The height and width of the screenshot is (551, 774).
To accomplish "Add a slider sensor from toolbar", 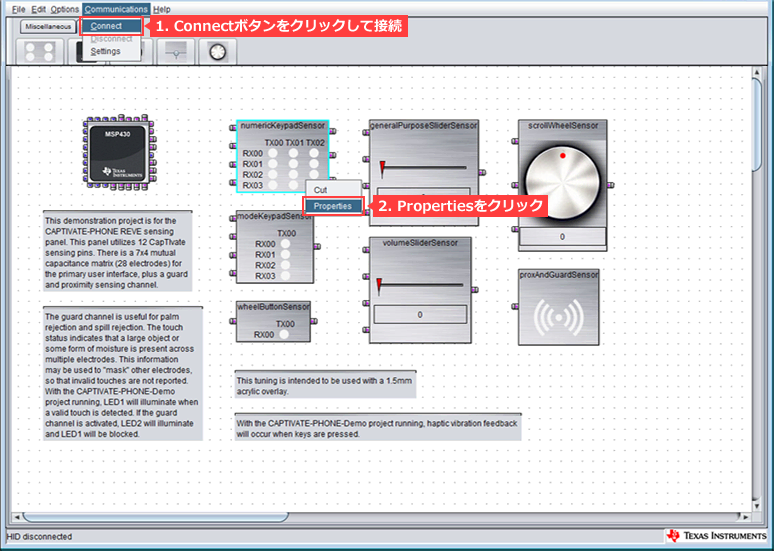I will coord(176,51).
